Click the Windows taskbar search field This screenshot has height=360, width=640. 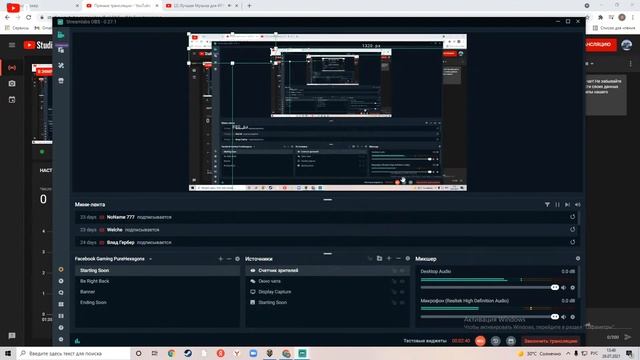[73, 353]
